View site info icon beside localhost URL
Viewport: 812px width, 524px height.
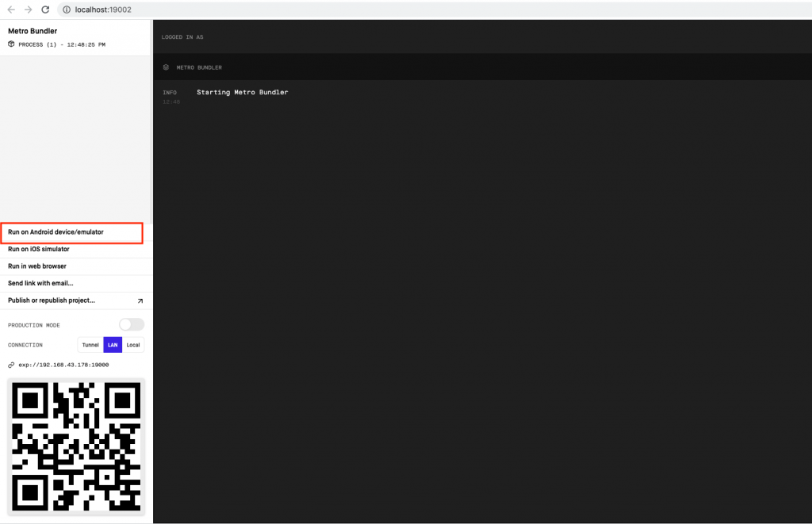point(67,10)
